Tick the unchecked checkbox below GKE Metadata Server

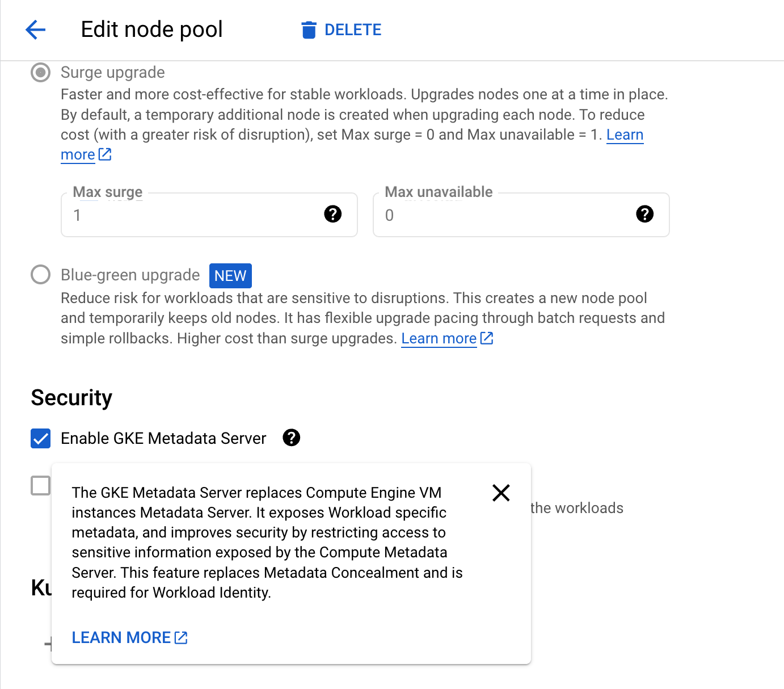click(41, 486)
